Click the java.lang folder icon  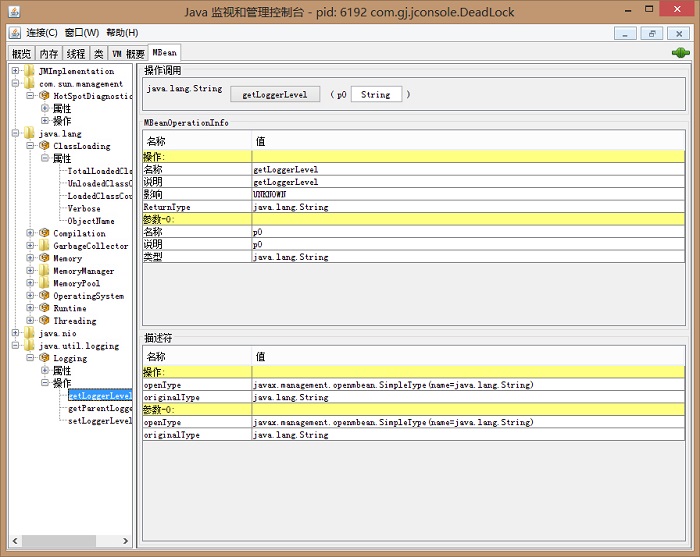tap(29, 133)
